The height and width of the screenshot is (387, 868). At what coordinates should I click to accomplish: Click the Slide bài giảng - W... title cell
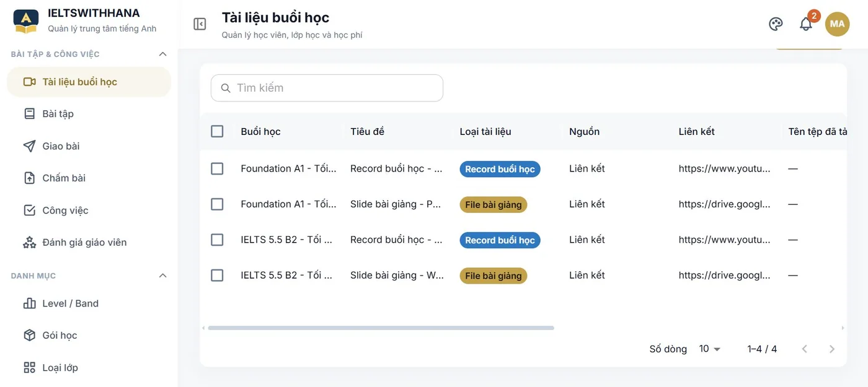pos(397,276)
